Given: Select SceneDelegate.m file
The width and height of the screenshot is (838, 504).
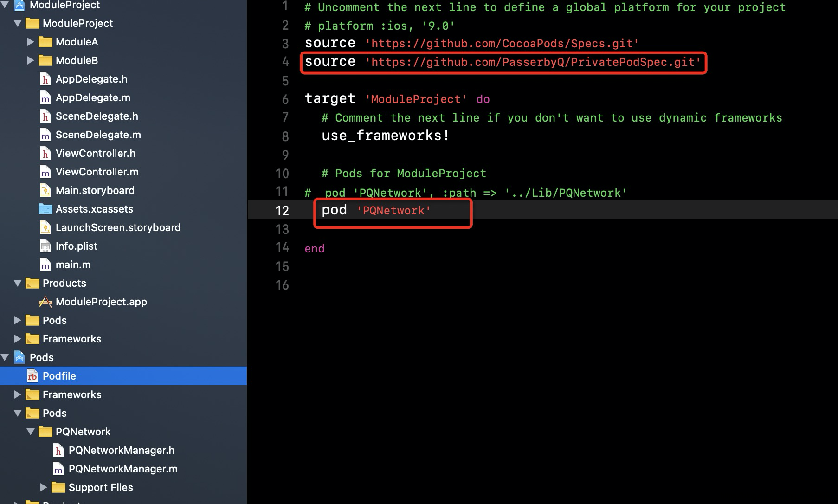Looking at the screenshot, I should click(x=98, y=135).
